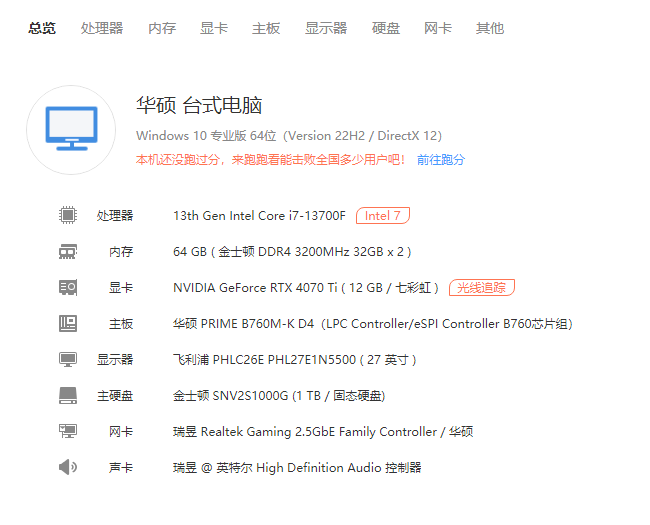The image size is (650, 525).
Task: Open the 其他 tab
Action: click(490, 28)
